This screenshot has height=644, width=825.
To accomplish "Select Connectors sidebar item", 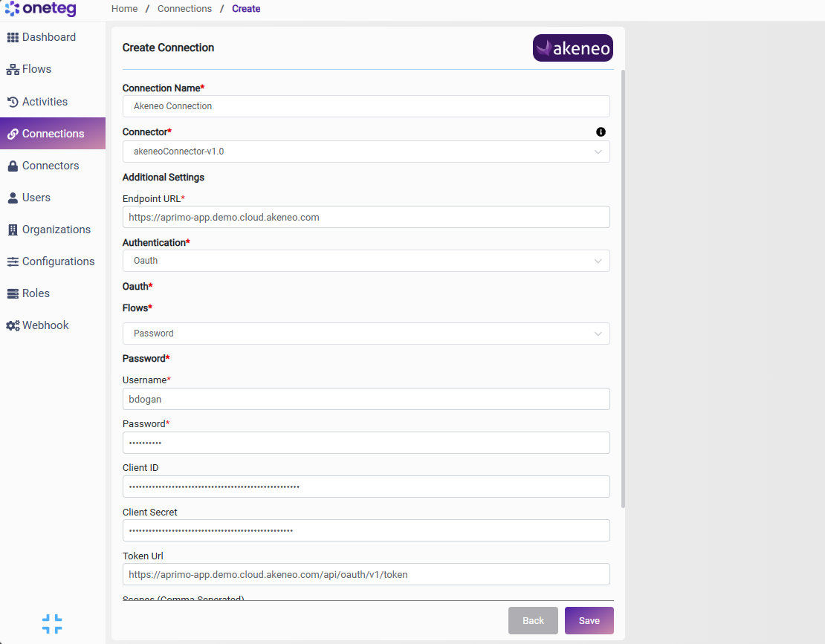I will (x=53, y=166).
